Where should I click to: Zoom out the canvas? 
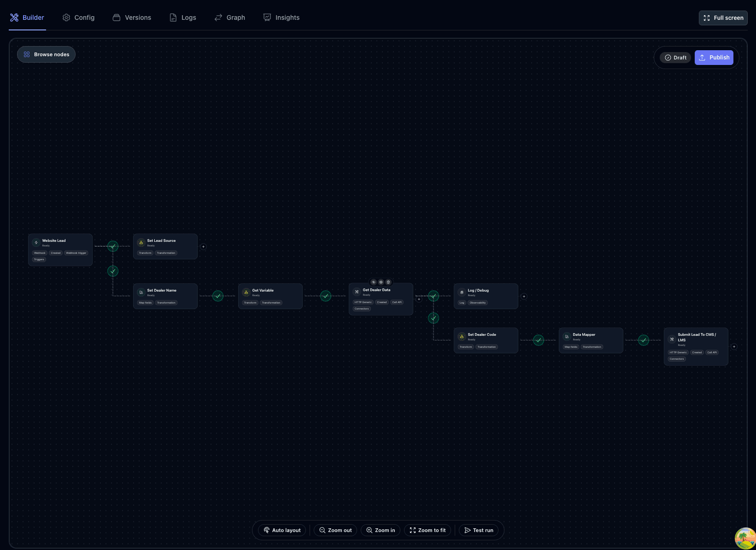335,530
